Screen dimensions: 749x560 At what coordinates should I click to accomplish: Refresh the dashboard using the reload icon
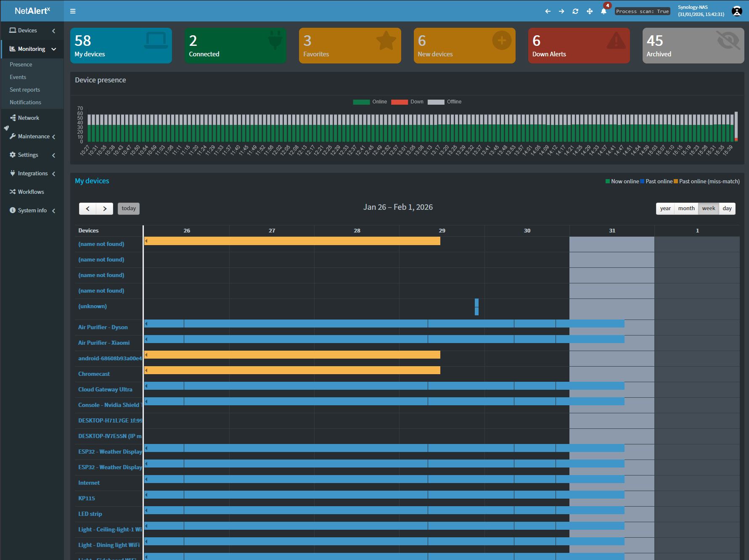click(x=575, y=11)
